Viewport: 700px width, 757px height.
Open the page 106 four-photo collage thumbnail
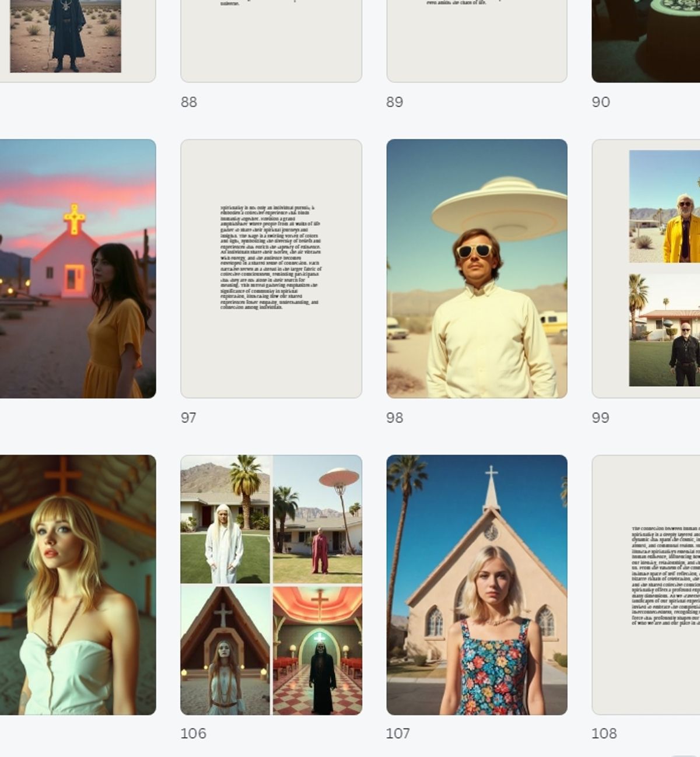coord(271,584)
